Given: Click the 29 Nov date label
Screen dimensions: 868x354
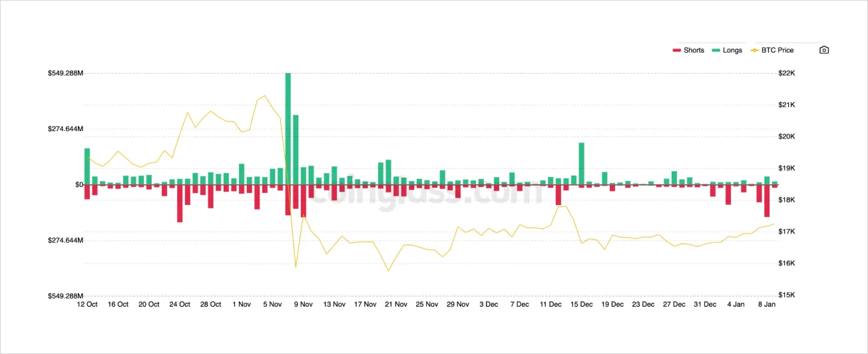Looking at the screenshot, I should tap(458, 305).
